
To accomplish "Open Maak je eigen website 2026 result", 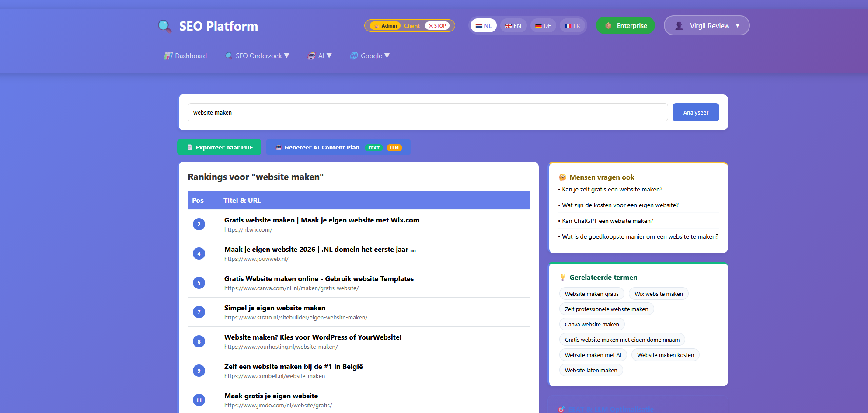I will coord(320,250).
